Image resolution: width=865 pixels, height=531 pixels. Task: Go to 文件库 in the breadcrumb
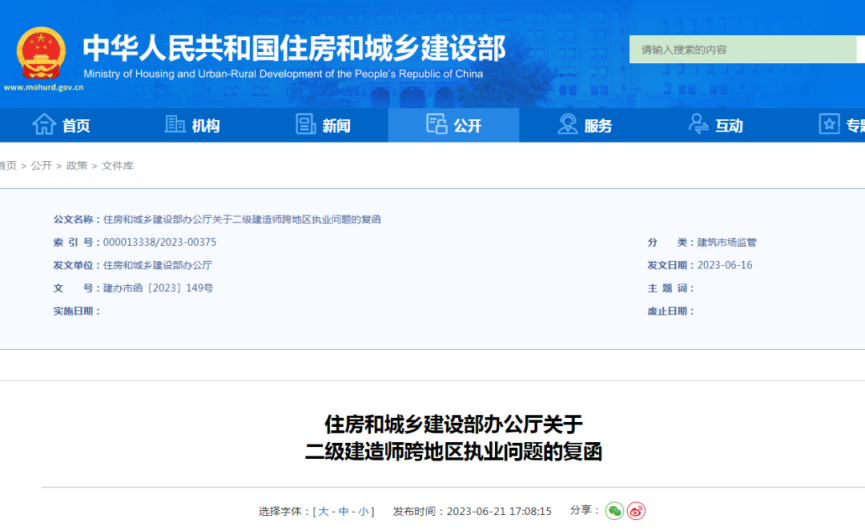click(118, 165)
